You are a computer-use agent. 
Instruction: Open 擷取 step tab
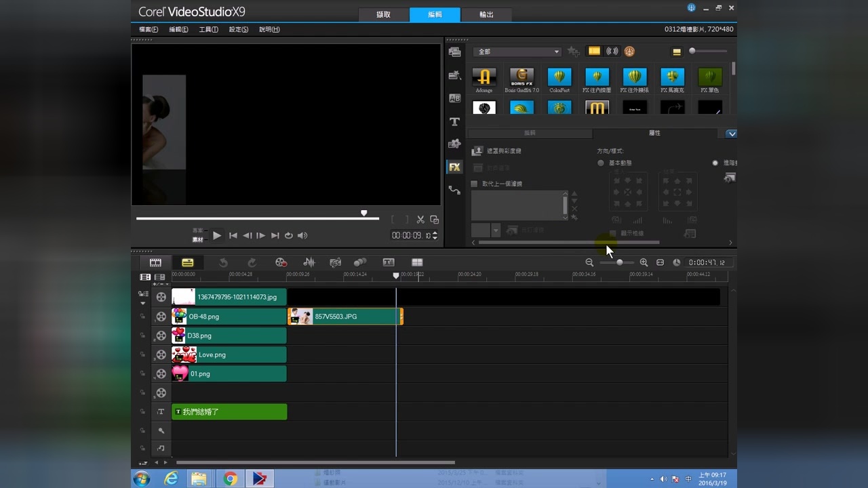point(384,14)
